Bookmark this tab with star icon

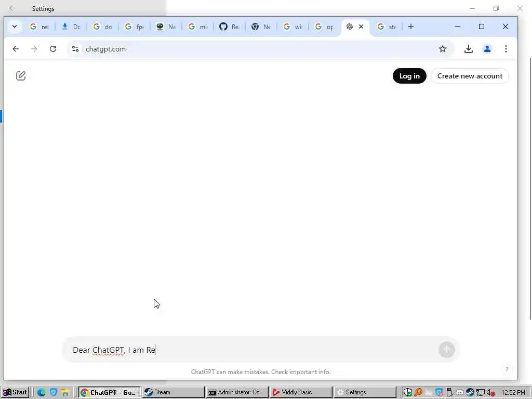click(443, 49)
